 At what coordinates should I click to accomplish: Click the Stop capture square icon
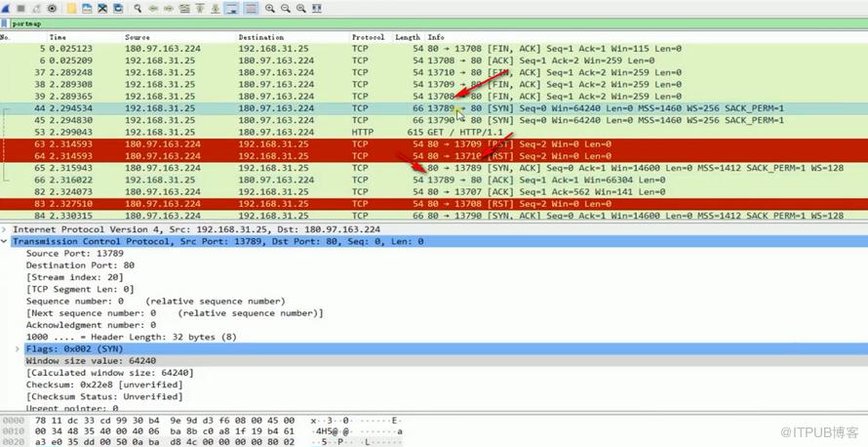coord(21,9)
